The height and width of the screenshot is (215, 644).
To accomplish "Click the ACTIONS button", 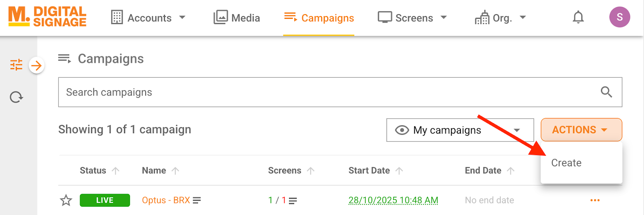I will click(581, 130).
